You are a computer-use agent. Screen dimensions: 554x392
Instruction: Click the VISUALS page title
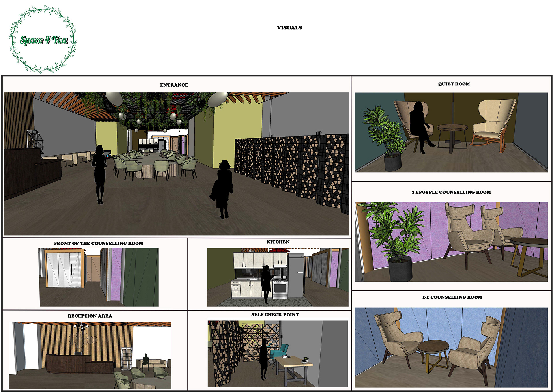pos(289,28)
